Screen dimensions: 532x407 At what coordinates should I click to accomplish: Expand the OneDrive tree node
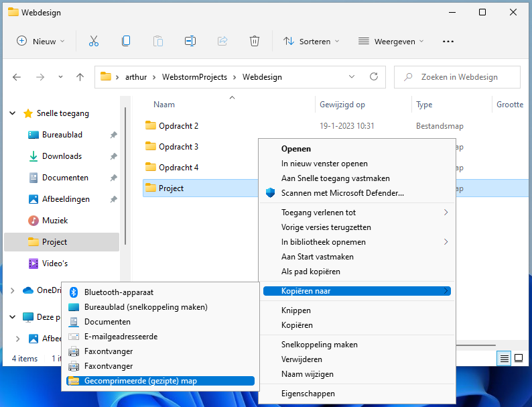click(x=13, y=290)
